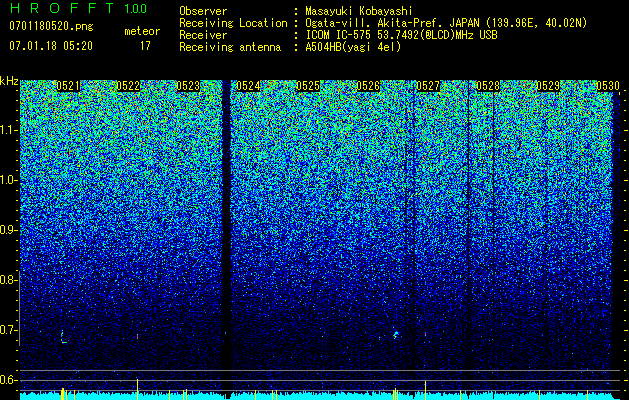
Task: Click the 0.6 frequency axis label
Action: coord(8,380)
